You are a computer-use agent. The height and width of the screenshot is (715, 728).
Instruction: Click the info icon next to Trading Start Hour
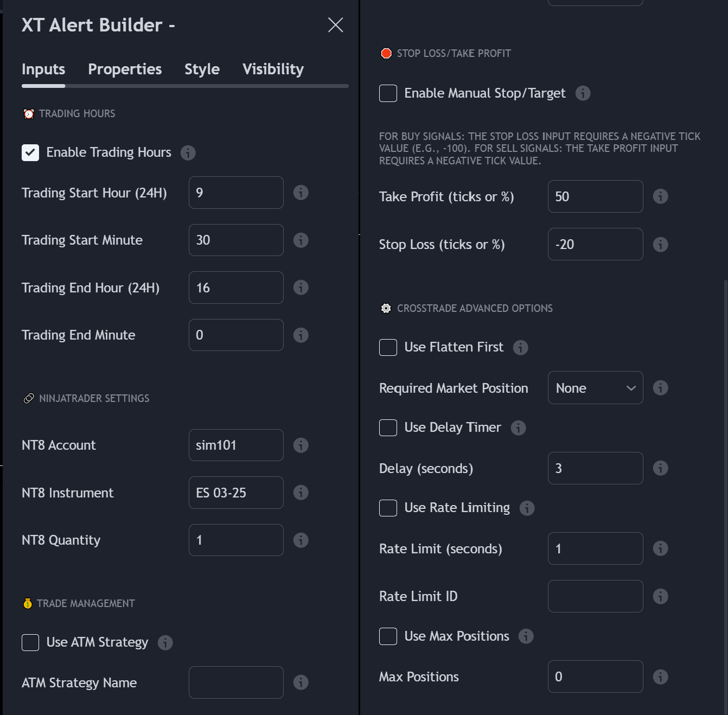click(301, 193)
